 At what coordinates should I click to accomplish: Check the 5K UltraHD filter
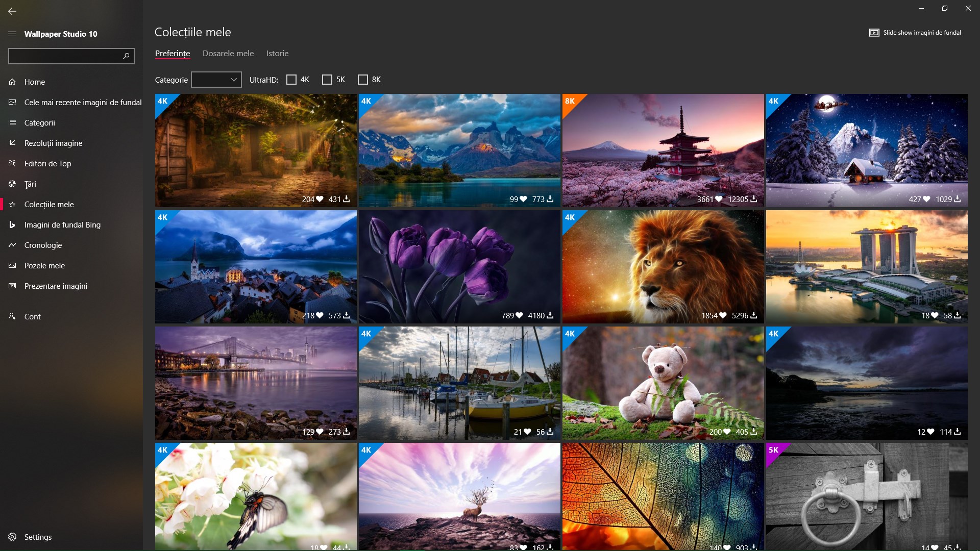click(x=327, y=80)
